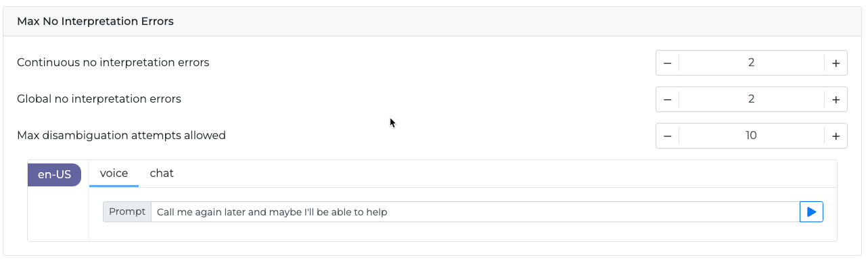This screenshot has height=260, width=868.
Task: Click the Prompt label addon
Action: (x=127, y=212)
